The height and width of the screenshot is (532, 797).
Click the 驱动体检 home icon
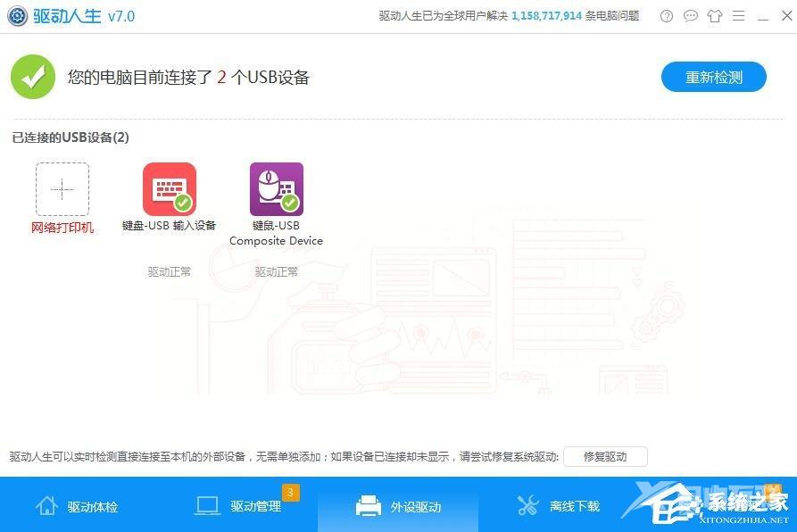tap(46, 504)
